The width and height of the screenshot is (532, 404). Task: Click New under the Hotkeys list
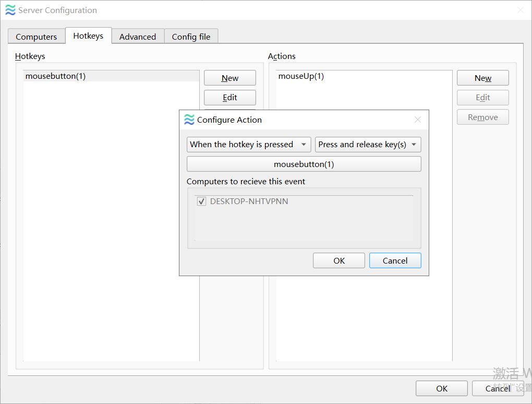click(x=229, y=78)
